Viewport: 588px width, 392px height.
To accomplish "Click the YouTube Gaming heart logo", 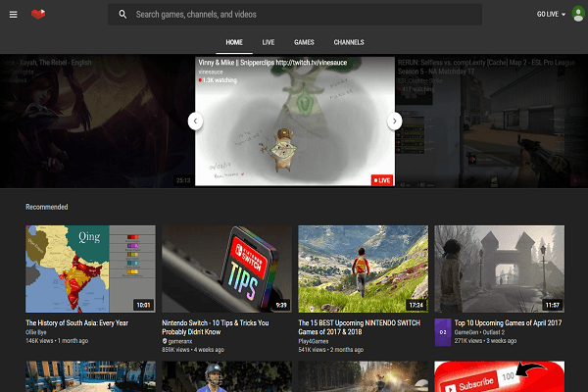I will coord(38,15).
